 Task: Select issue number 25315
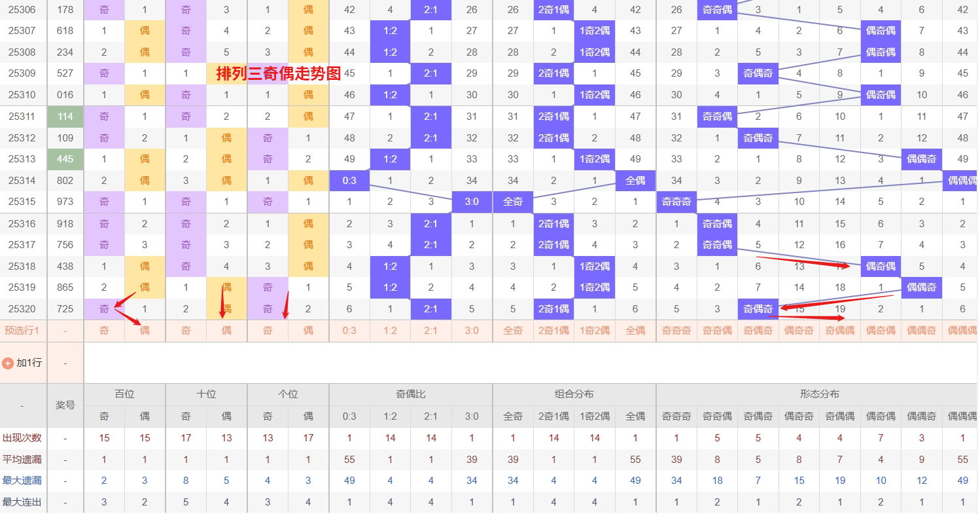coord(22,202)
